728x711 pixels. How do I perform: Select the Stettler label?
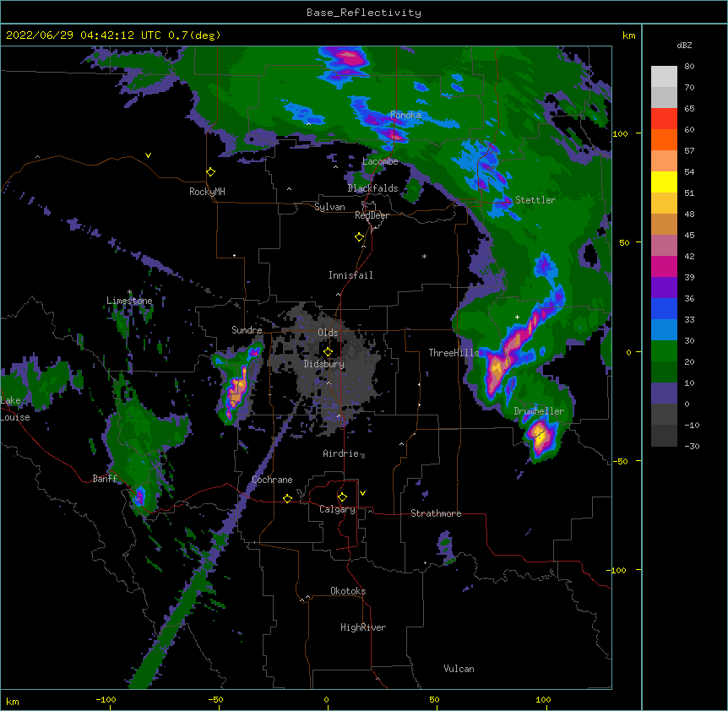[x=535, y=200]
